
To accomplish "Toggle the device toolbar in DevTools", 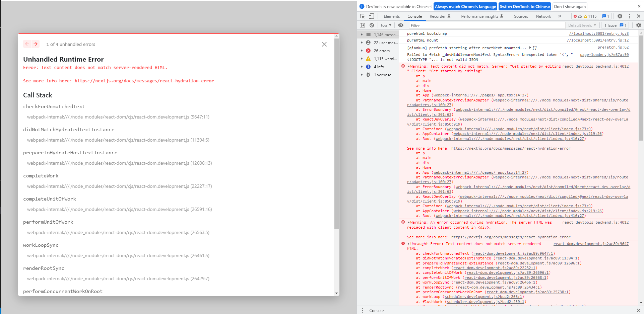I will point(371,16).
